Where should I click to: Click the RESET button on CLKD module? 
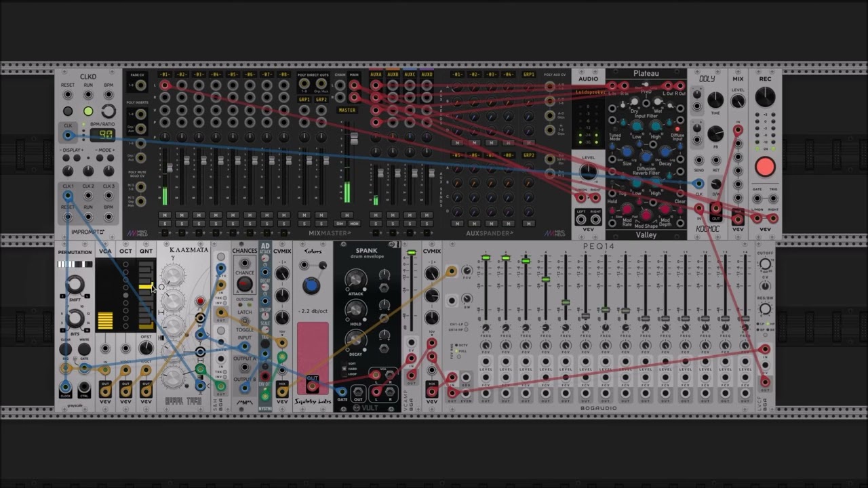[x=68, y=111]
